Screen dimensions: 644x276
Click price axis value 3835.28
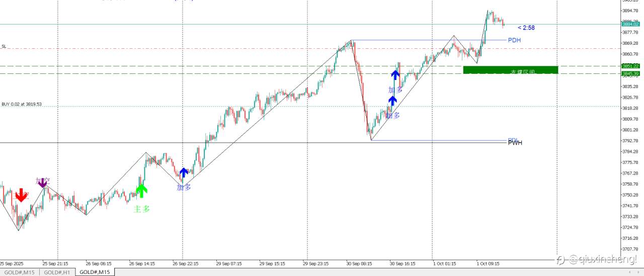tap(631, 86)
